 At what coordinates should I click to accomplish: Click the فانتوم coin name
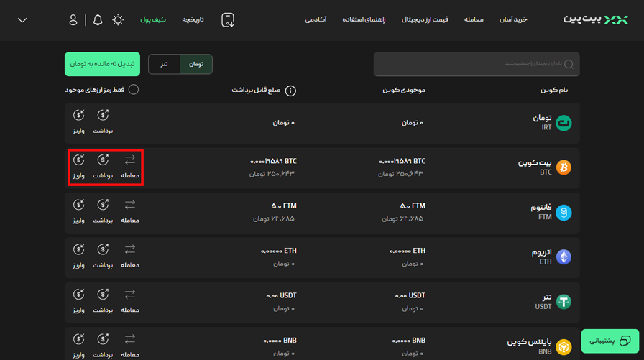pyautogui.click(x=541, y=207)
